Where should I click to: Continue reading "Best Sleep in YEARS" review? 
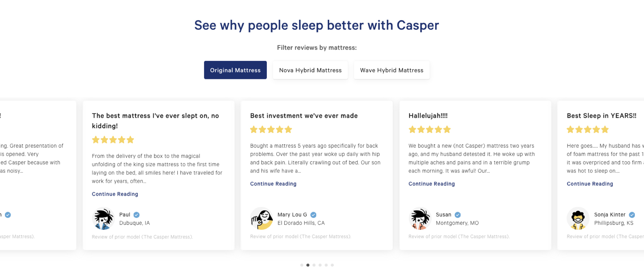click(x=590, y=184)
